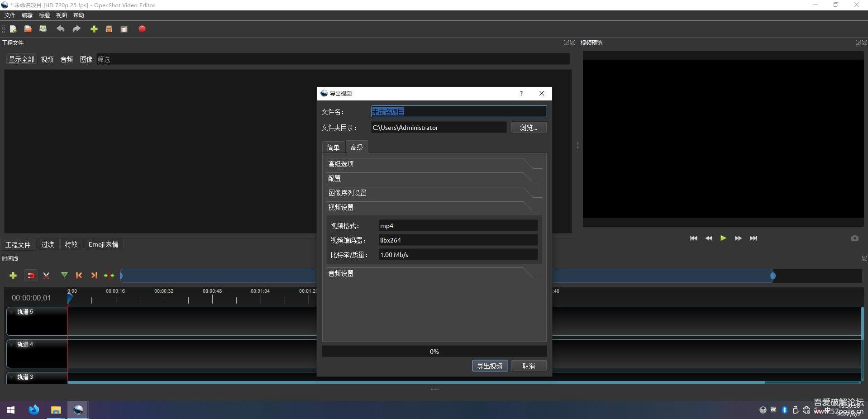Open File Explorer from taskbar
This screenshot has height=419, width=868.
pyautogui.click(x=56, y=410)
